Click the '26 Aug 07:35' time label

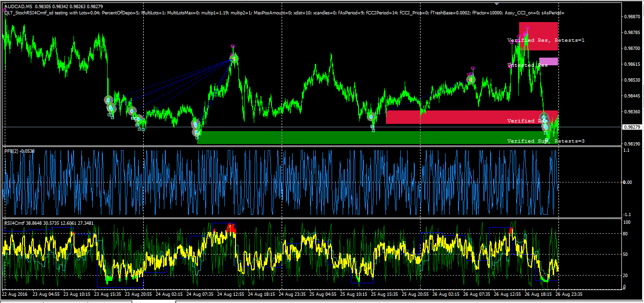point(476,294)
